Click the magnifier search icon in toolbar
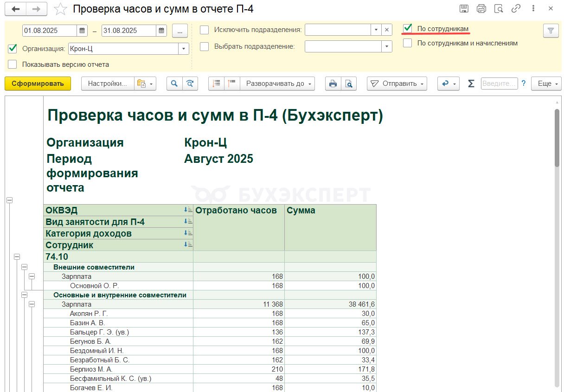 (x=174, y=84)
